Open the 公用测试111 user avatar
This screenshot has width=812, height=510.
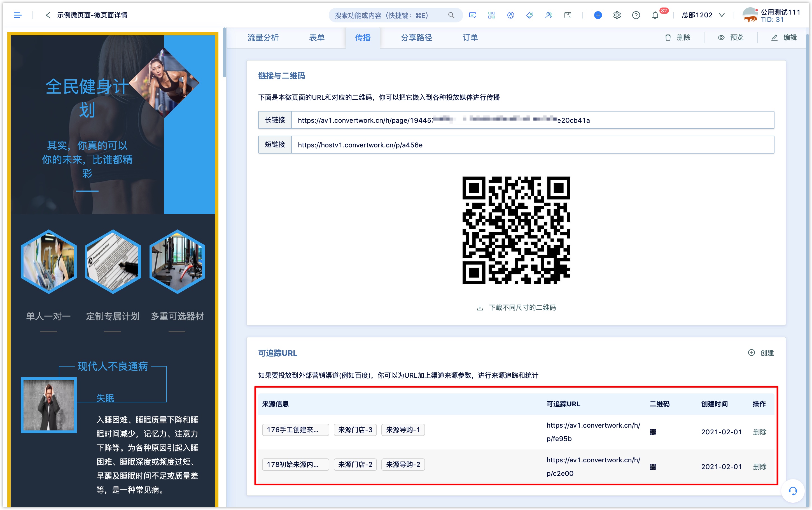(750, 15)
